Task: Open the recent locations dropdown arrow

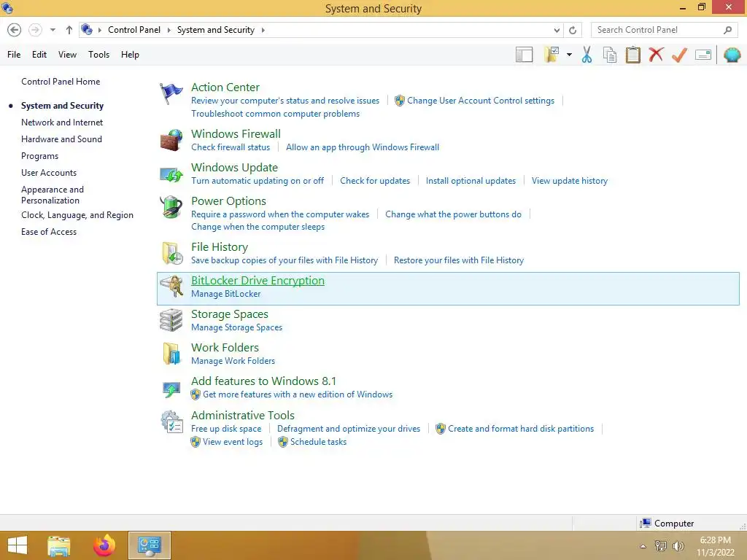Action: (53, 30)
